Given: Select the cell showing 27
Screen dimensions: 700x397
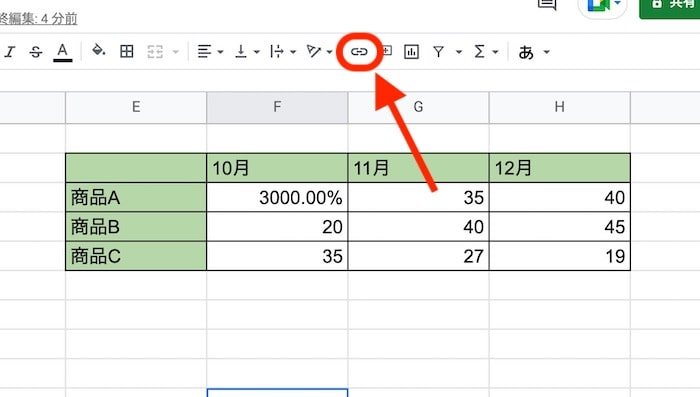Looking at the screenshot, I should [418, 256].
